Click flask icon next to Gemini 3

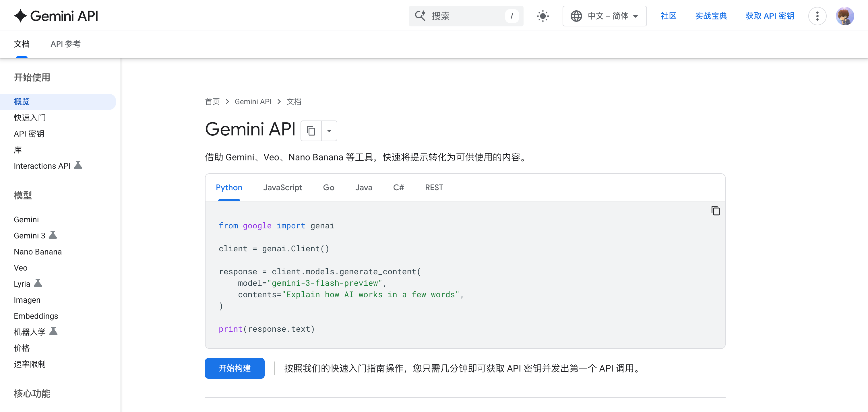[x=53, y=235]
